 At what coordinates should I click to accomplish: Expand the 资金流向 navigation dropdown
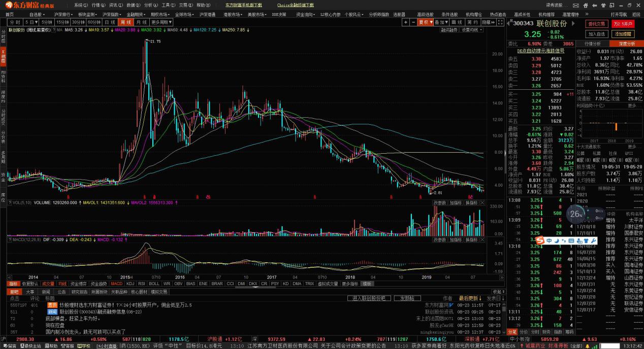click(x=306, y=14)
